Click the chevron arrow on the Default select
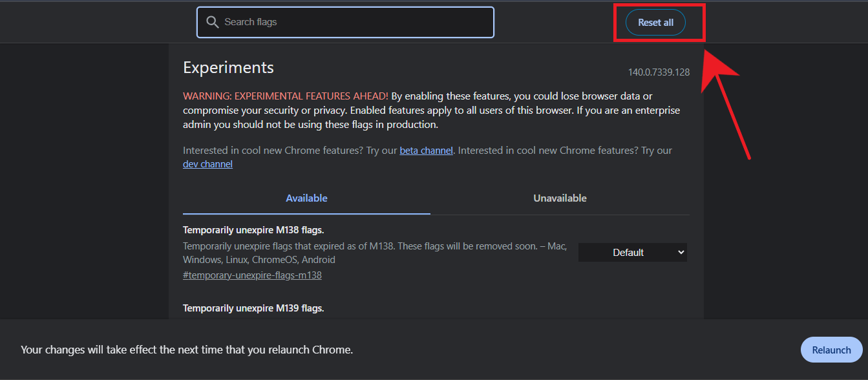Screen dimensions: 868x380 click(681, 253)
